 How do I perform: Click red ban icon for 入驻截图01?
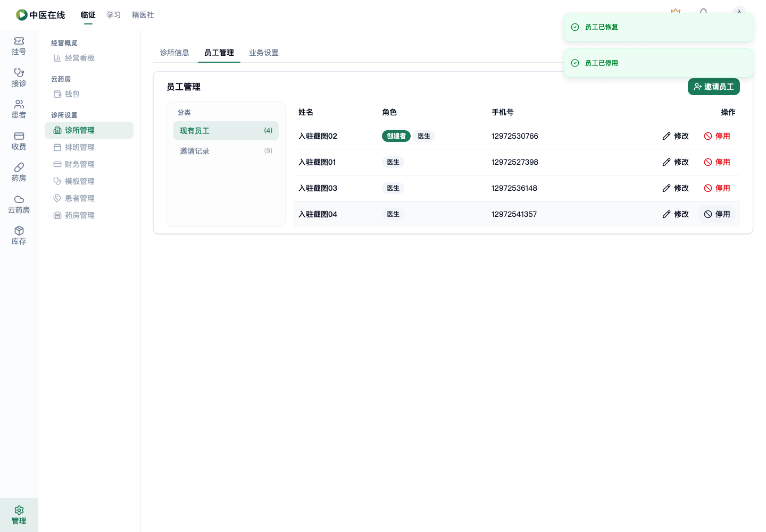[708, 162]
